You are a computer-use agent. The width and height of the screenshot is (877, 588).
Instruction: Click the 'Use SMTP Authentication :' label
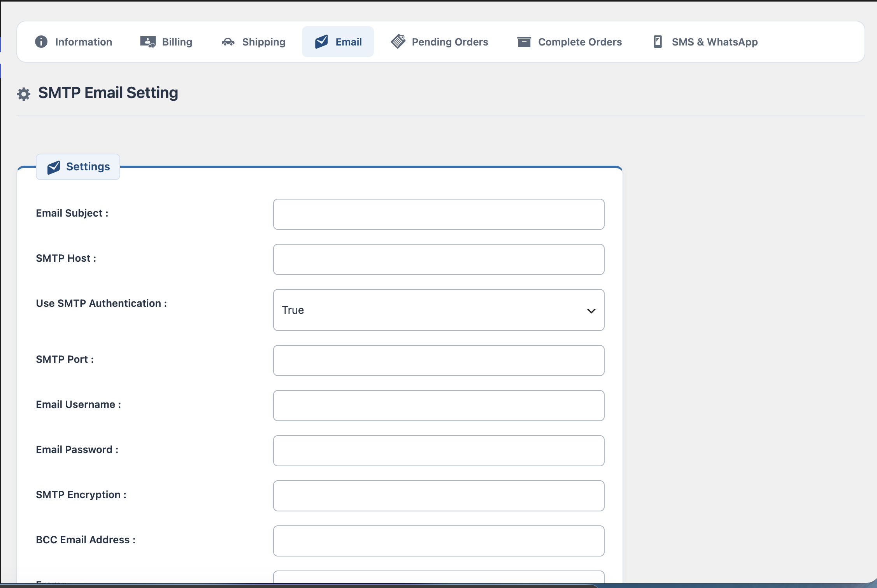pos(102,303)
